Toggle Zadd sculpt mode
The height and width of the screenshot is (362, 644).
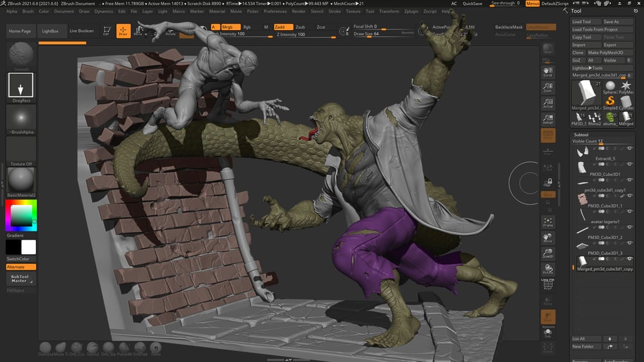[x=283, y=27]
